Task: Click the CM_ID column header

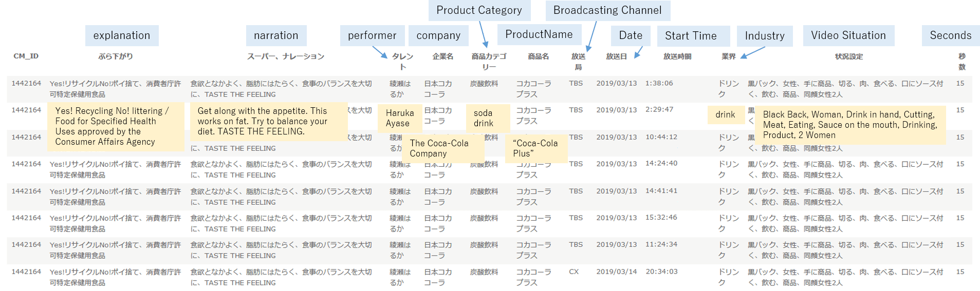Action: (26, 56)
